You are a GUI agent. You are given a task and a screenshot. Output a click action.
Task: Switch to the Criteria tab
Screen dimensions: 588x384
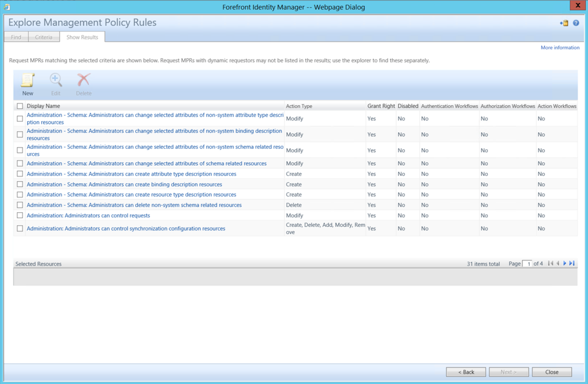tap(44, 37)
